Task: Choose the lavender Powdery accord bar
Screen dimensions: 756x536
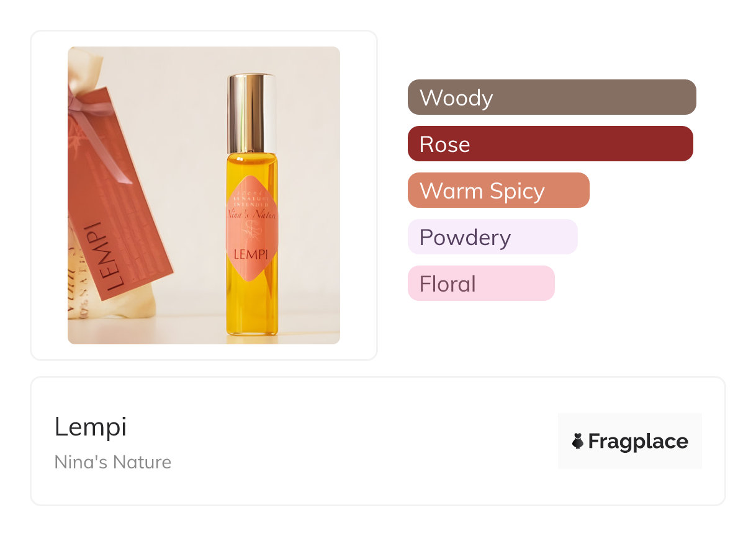Action: point(492,237)
